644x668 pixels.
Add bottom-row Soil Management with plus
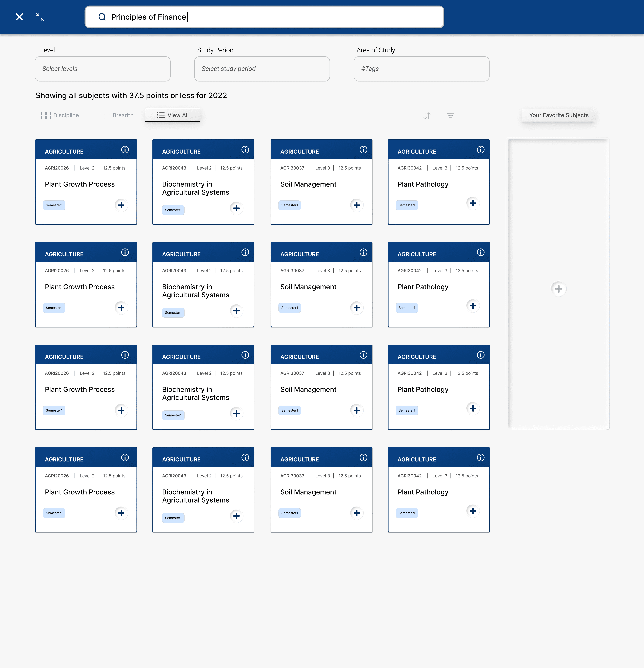[357, 513]
